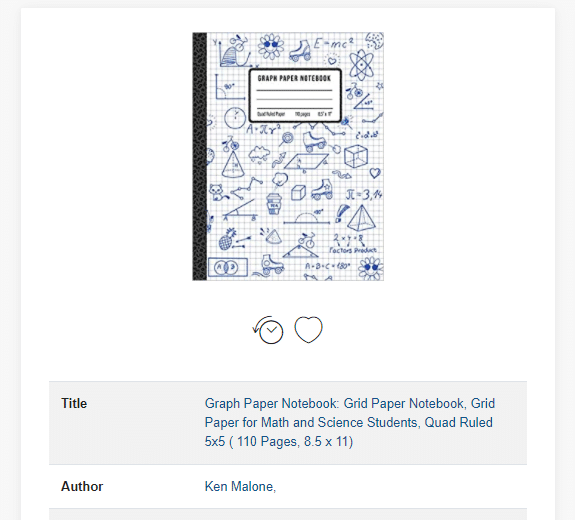This screenshot has width=575, height=520.
Task: Open author Ken Malone link
Action: pos(240,486)
